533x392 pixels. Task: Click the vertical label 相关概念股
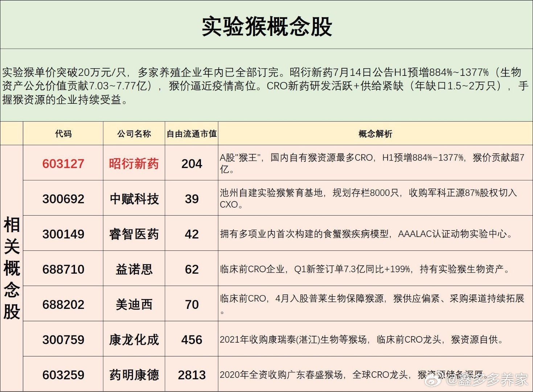click(x=12, y=268)
